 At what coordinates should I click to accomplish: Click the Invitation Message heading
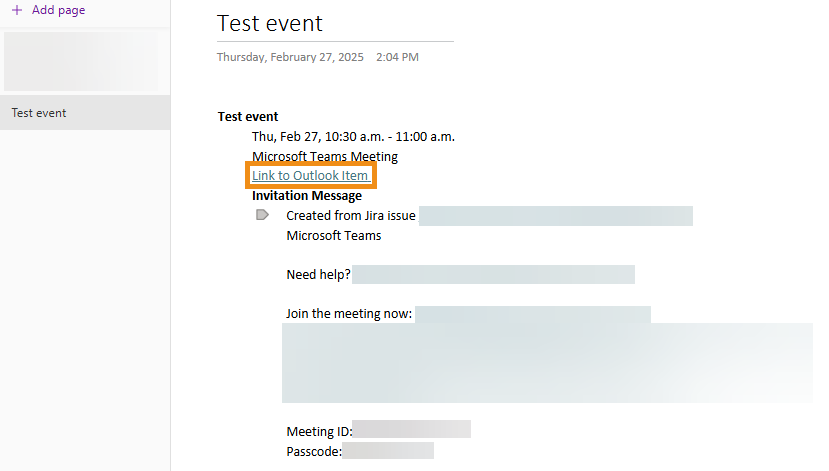pyautogui.click(x=307, y=196)
